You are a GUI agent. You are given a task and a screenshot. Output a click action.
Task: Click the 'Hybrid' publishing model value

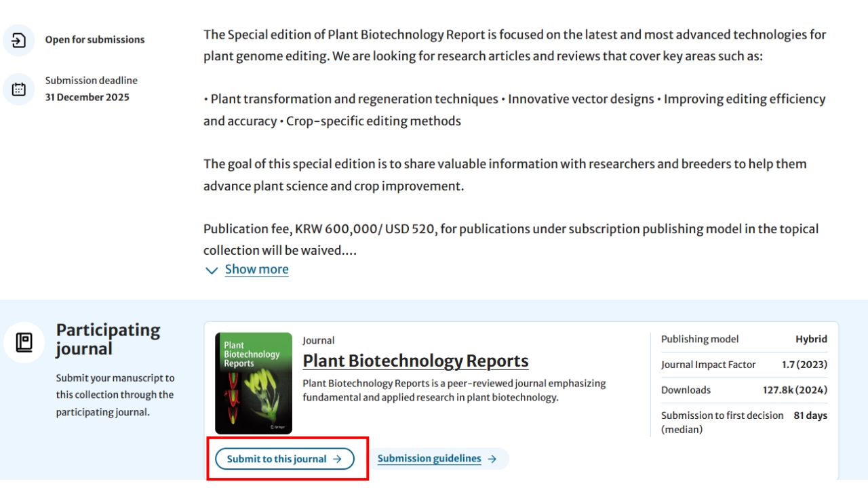point(811,339)
